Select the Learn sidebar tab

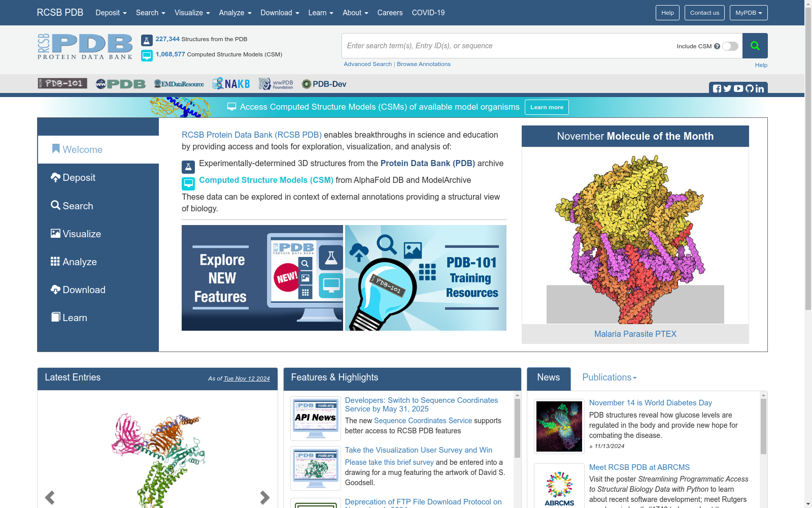(98, 317)
